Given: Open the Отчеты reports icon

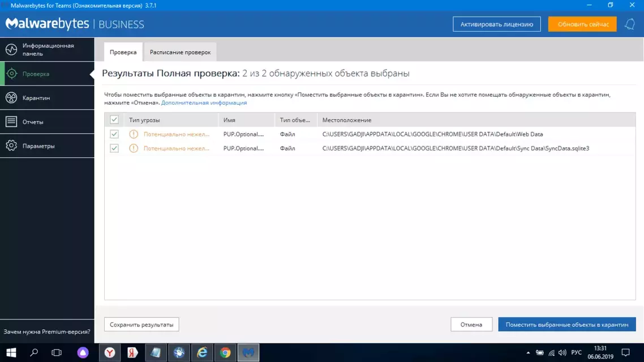Looking at the screenshot, I should click(11, 122).
